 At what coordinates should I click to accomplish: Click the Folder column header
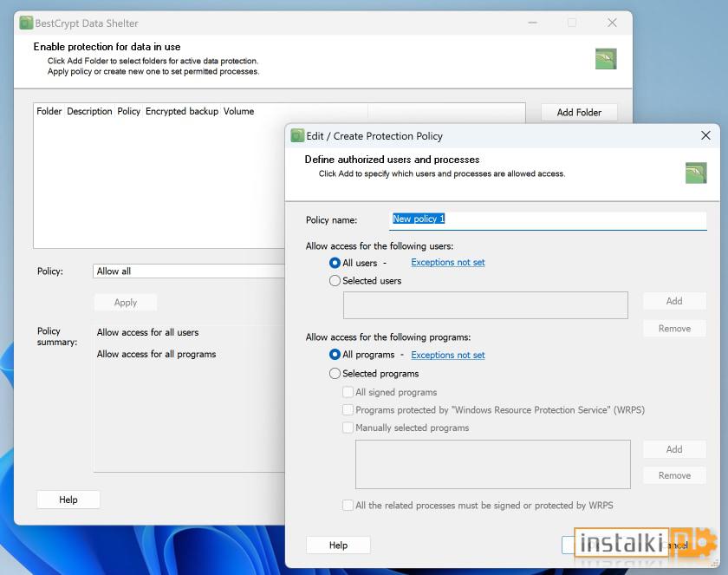coord(49,111)
